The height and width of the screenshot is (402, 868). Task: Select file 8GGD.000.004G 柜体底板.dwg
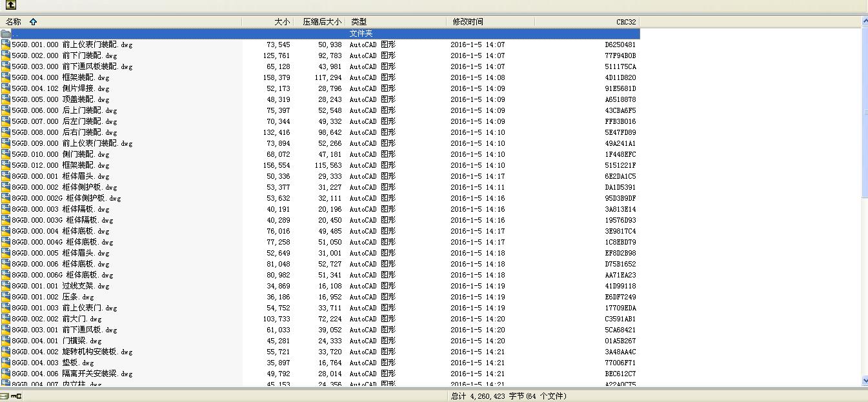pos(62,242)
